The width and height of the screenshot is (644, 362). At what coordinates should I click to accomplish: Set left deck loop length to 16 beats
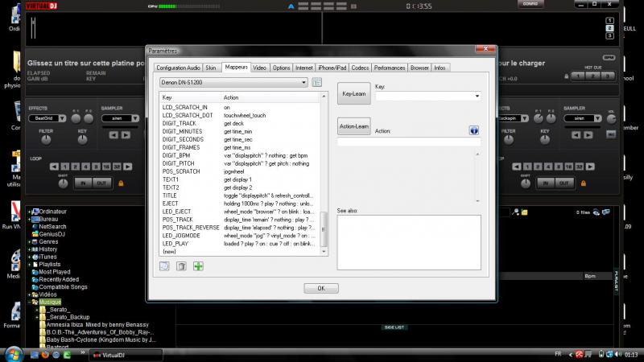[x=106, y=167]
